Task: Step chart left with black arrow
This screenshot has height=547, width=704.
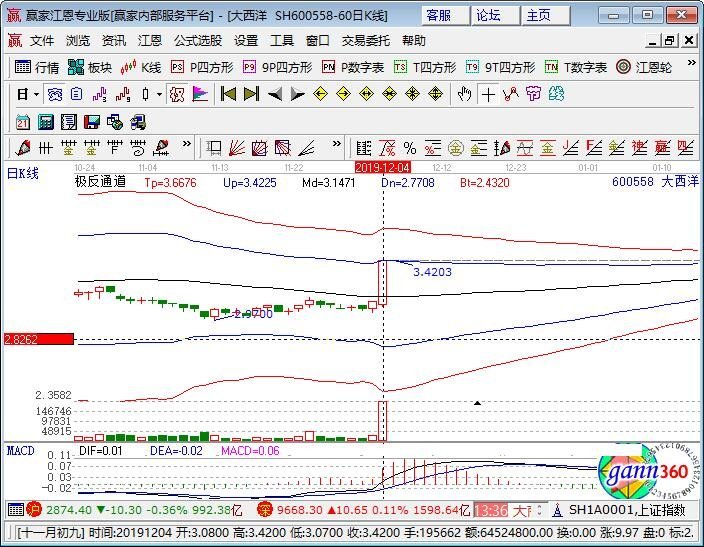Action: click(x=274, y=94)
